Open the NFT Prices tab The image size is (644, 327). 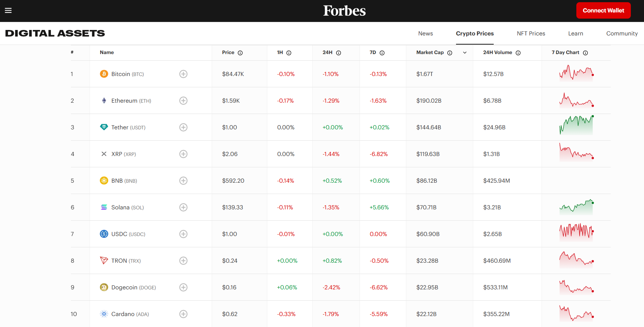tap(531, 34)
